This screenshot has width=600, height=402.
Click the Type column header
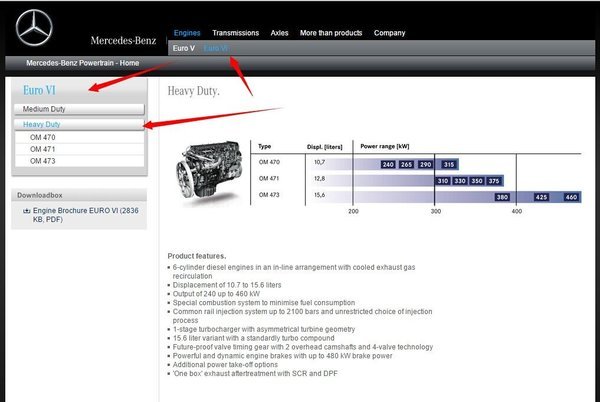click(264, 146)
